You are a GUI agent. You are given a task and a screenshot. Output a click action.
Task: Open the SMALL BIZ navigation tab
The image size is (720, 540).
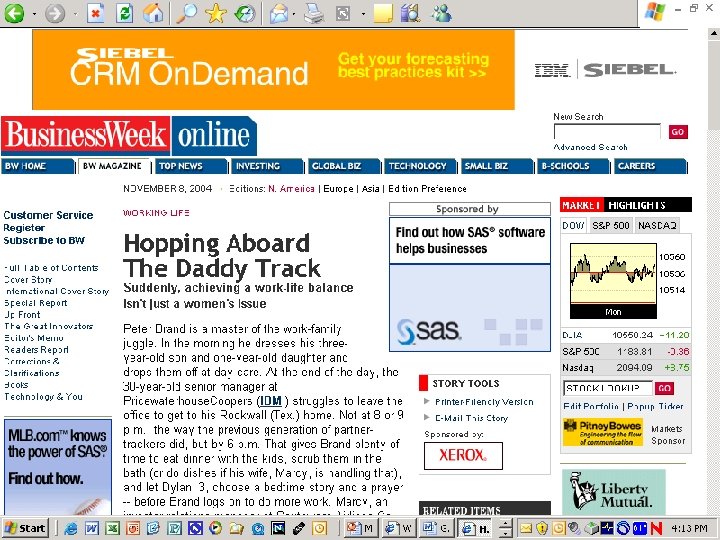[x=497, y=166]
